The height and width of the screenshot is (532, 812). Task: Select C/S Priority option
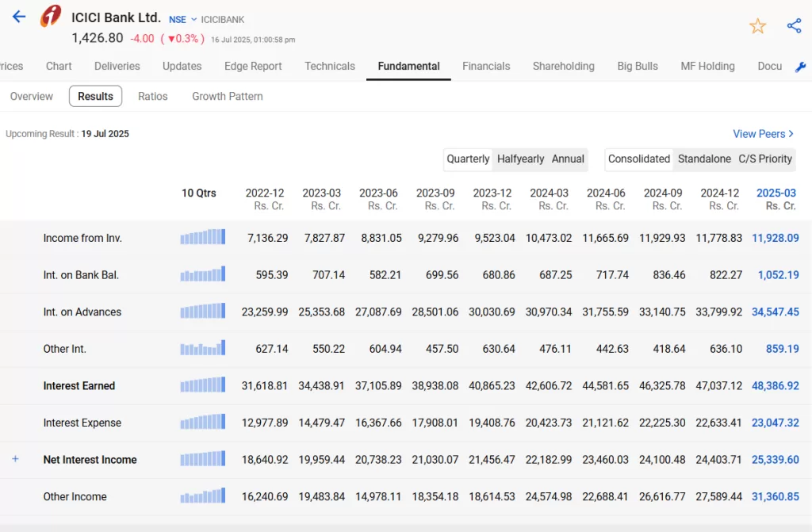[765, 159]
